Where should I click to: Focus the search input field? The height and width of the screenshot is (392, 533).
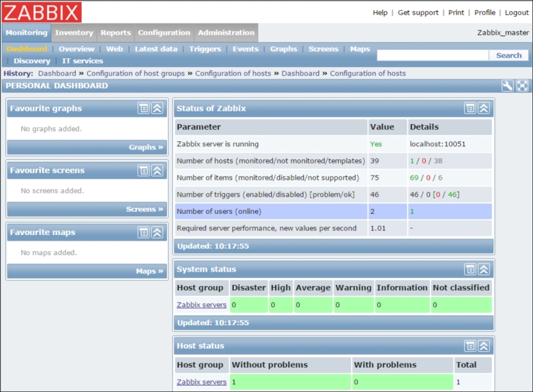(x=433, y=55)
